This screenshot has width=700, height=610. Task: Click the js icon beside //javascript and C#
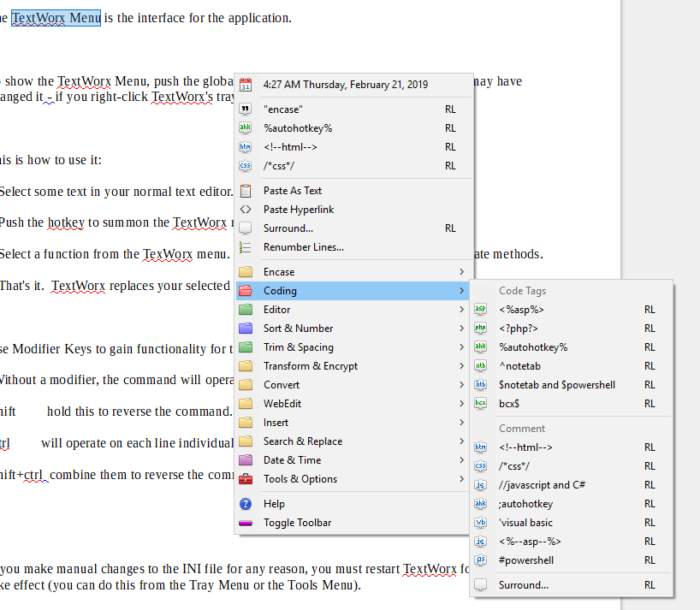[x=480, y=485]
